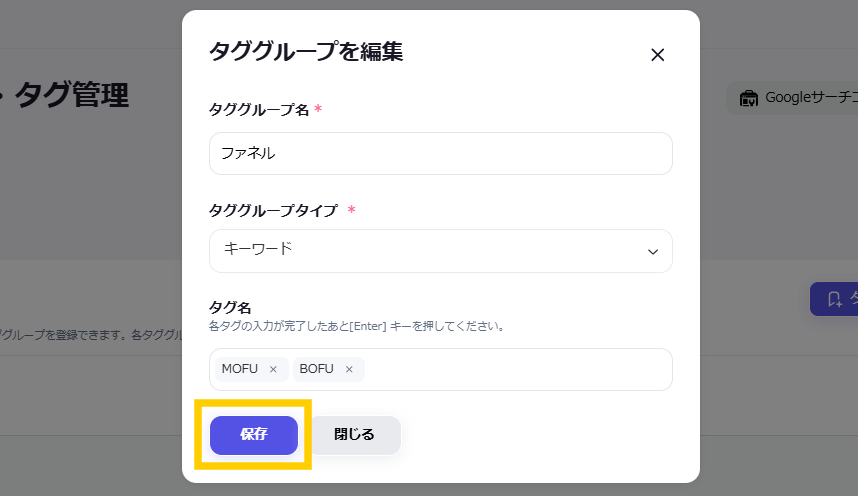Click the タグ管理 page heading
858x496 pixels.
click(x=72, y=95)
